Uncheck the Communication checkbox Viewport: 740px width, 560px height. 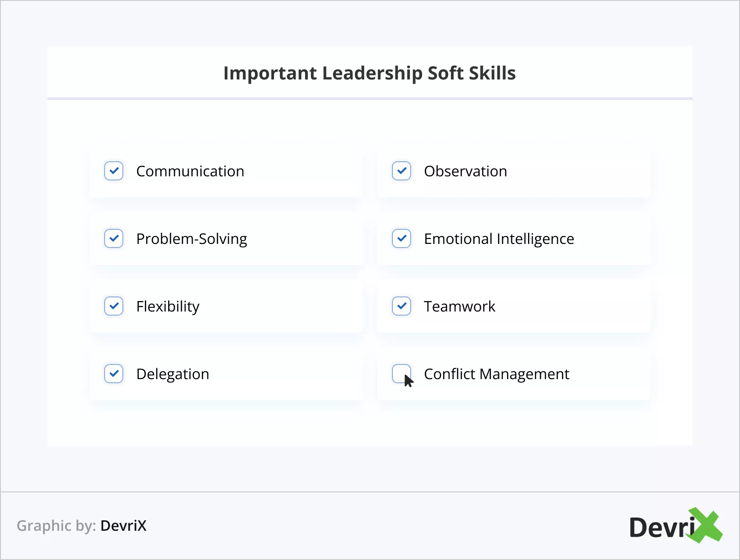point(114,171)
